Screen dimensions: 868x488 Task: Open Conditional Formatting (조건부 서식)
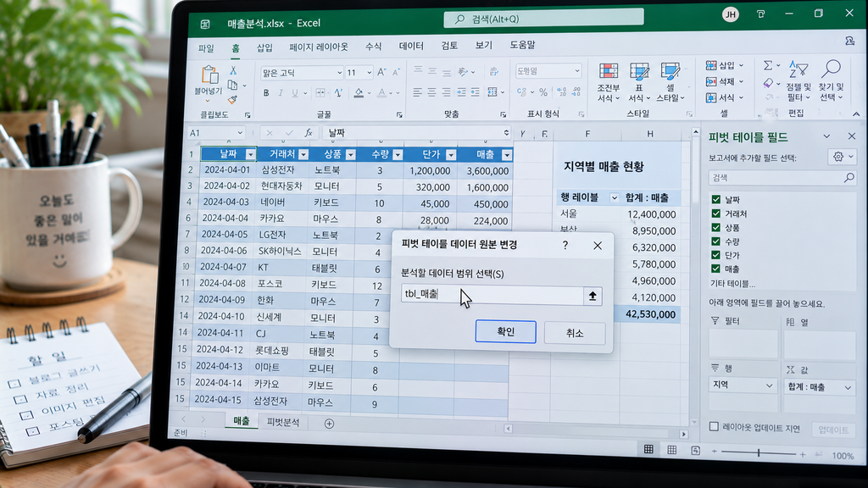(609, 82)
